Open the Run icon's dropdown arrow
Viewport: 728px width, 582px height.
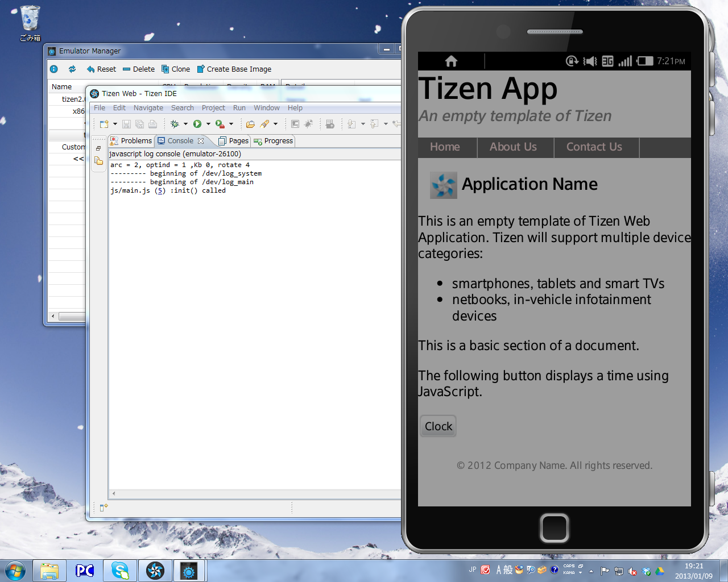(x=208, y=124)
